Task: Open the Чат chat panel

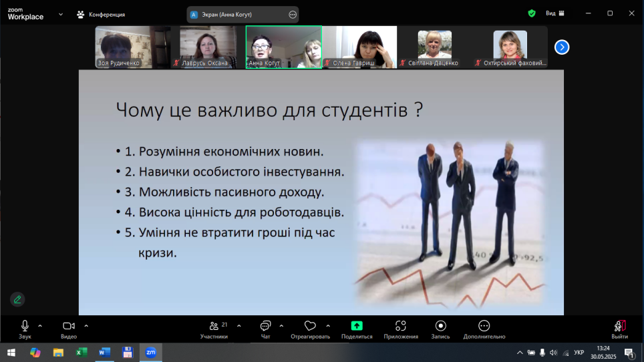Action: (265, 326)
